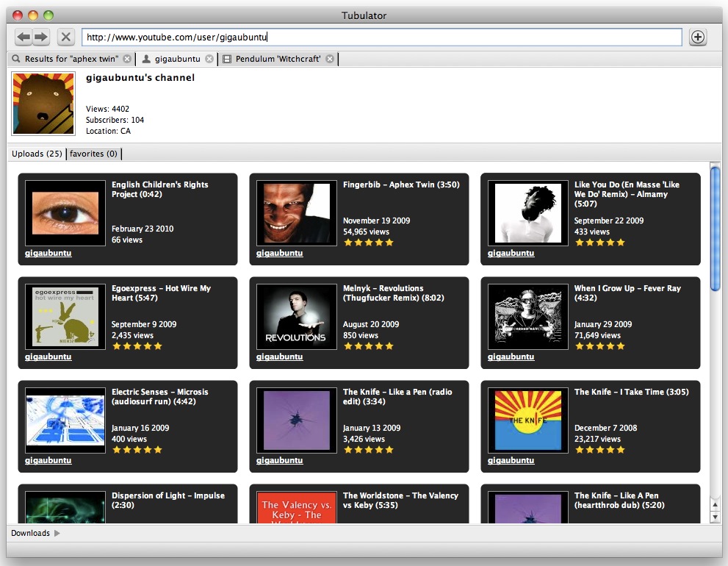Switch to Pendulum 'Witchcraft' tab
The width and height of the screenshot is (728, 566).
278,59
